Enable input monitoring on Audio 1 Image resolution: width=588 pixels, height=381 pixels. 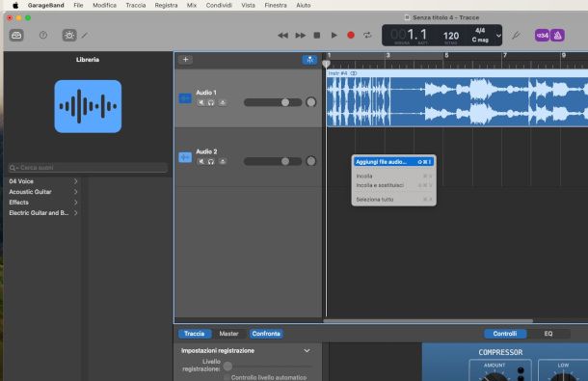[223, 102]
